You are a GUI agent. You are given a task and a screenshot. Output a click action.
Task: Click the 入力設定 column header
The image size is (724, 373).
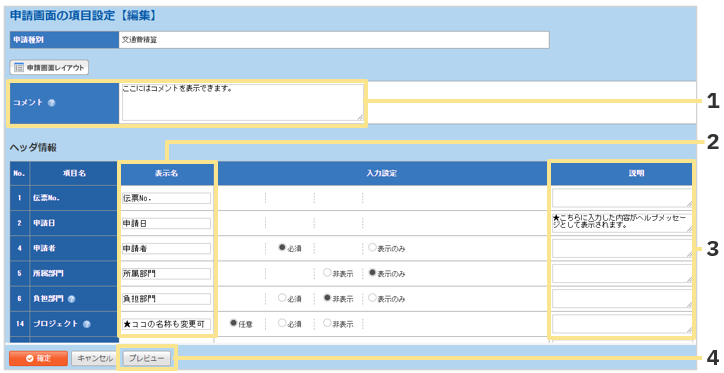coord(382,174)
